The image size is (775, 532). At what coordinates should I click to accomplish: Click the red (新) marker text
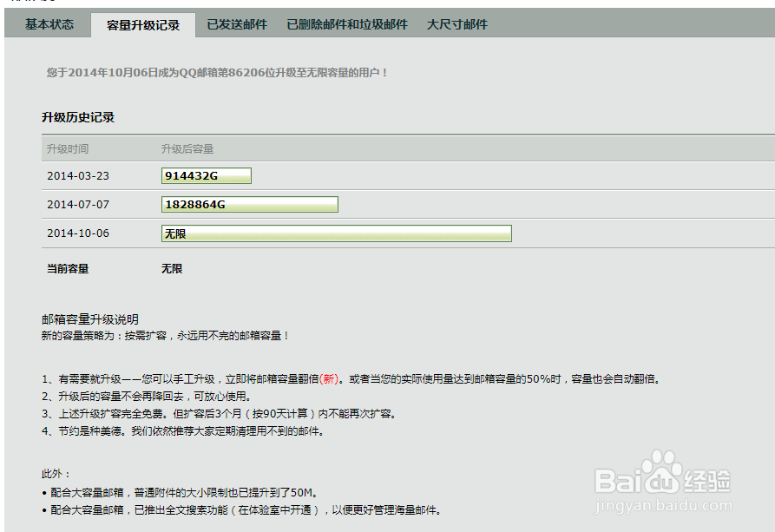click(x=329, y=379)
